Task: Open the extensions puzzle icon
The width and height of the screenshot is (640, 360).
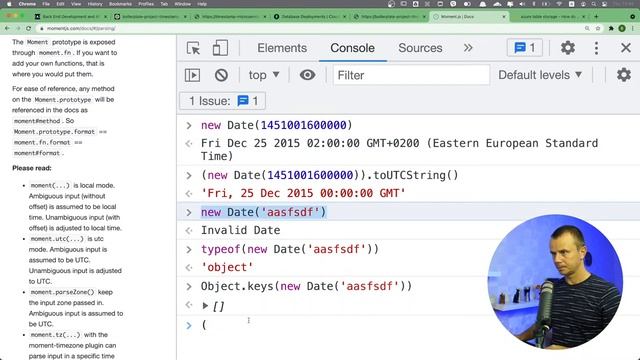Action: (x=611, y=29)
